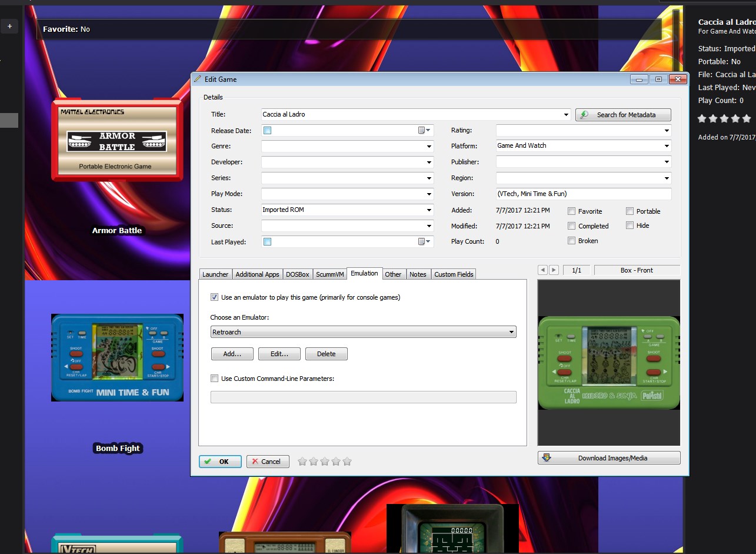Switch to the ScummVM tab
756x554 pixels.
pyautogui.click(x=330, y=274)
